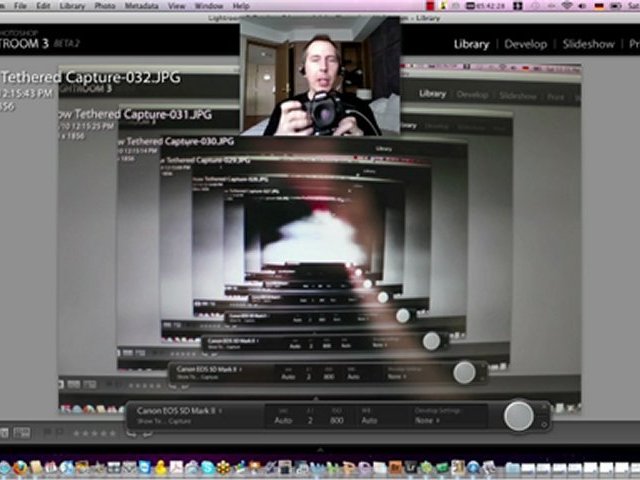The image size is (640, 480).
Task: Select the Library module tab
Action: pos(471,44)
